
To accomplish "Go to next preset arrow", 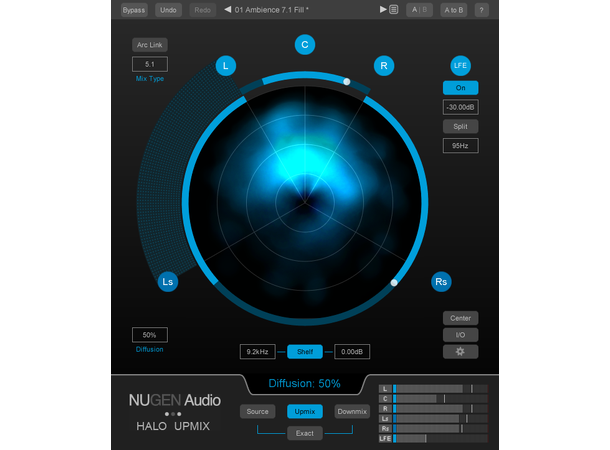I will [x=383, y=9].
